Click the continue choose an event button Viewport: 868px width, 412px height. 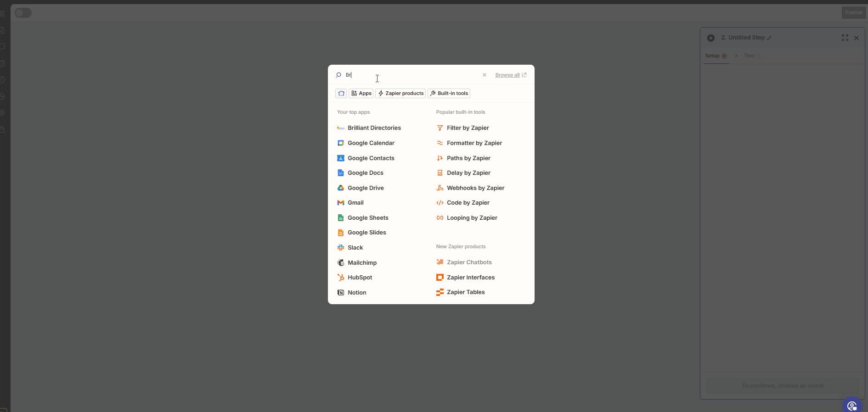pyautogui.click(x=783, y=386)
